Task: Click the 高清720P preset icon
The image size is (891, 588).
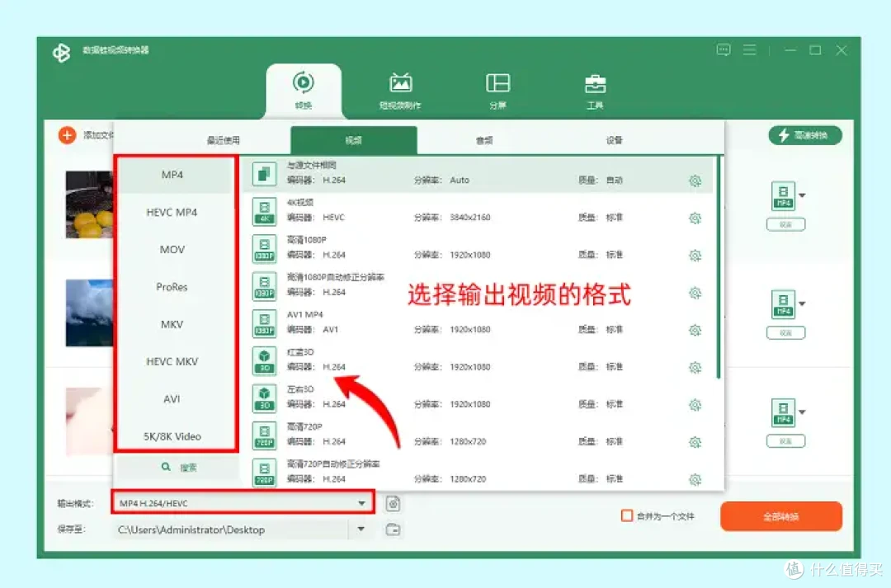Action: (264, 435)
